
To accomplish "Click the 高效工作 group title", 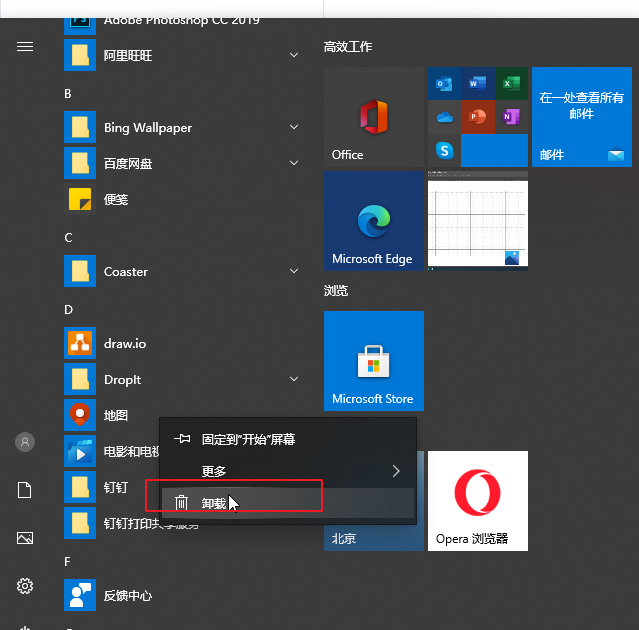I will [x=348, y=47].
